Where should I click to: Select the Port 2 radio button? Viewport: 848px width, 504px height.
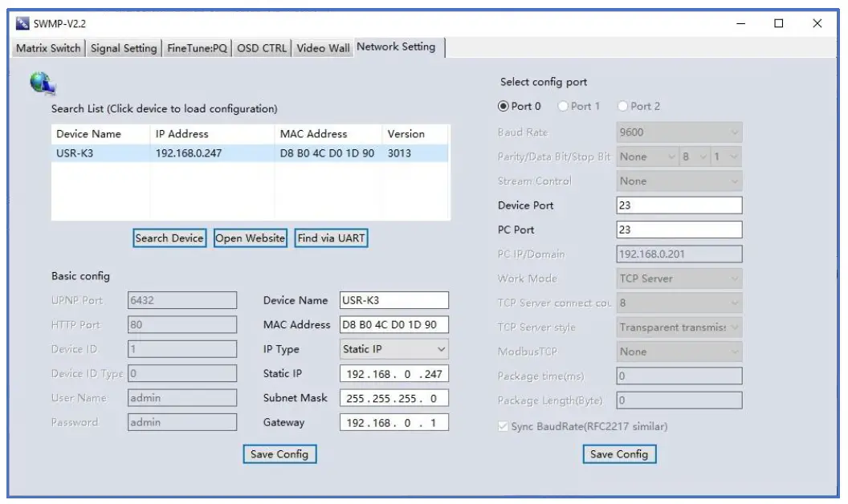pyautogui.click(x=622, y=106)
